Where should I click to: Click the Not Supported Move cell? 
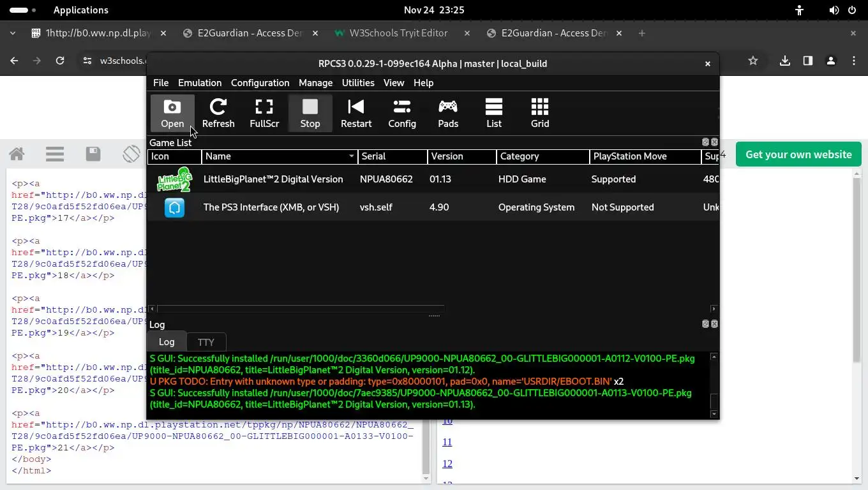point(623,207)
